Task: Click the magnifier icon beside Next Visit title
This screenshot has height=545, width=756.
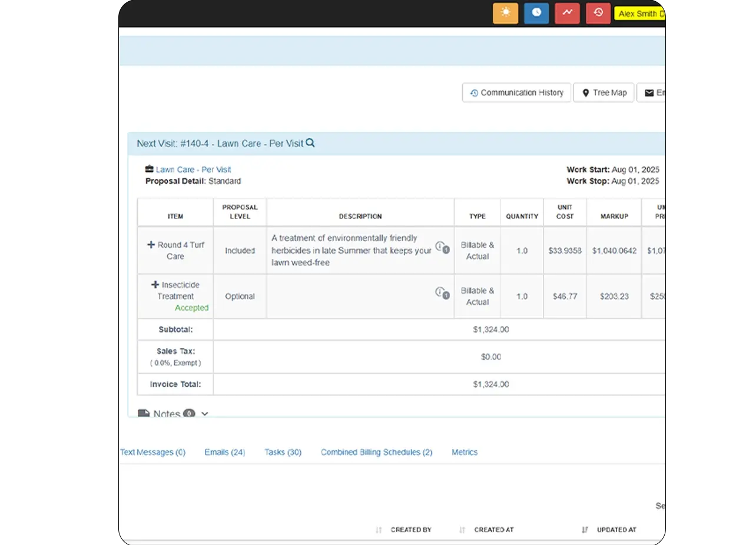Action: [310, 143]
